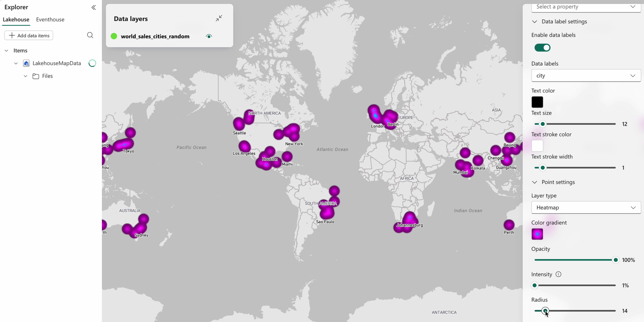Click the Kolkata label on map
Screen dimensions: 644x322
pos(478,168)
